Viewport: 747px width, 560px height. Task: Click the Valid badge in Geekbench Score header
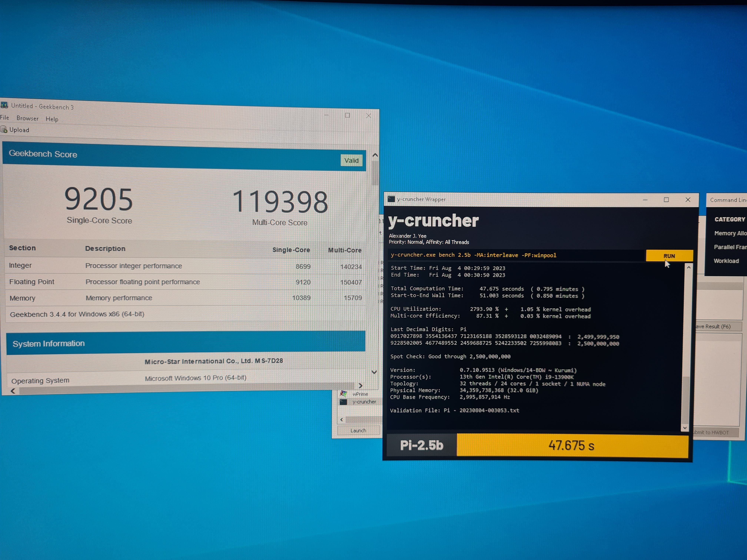pos(352,161)
